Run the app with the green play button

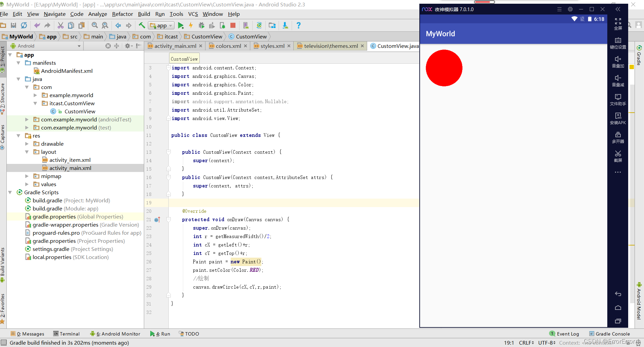[x=181, y=25]
